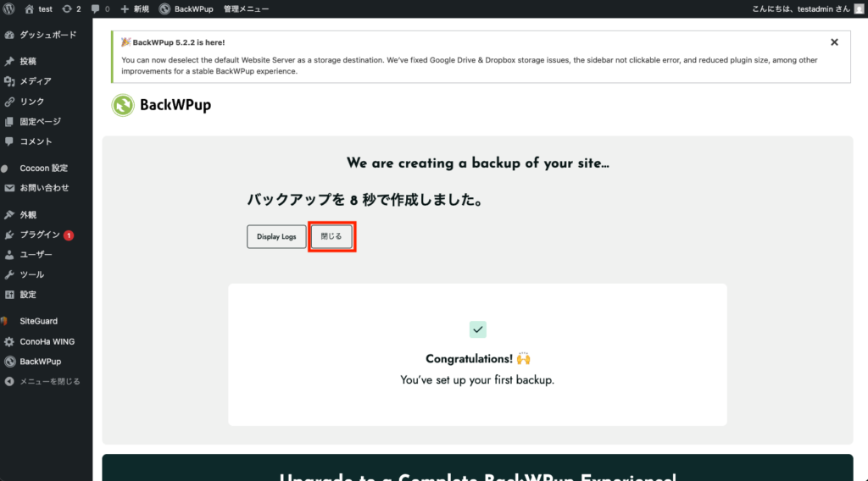Click the コメント bubble icon in sidebar
The width and height of the screenshot is (868, 481).
tap(9, 141)
